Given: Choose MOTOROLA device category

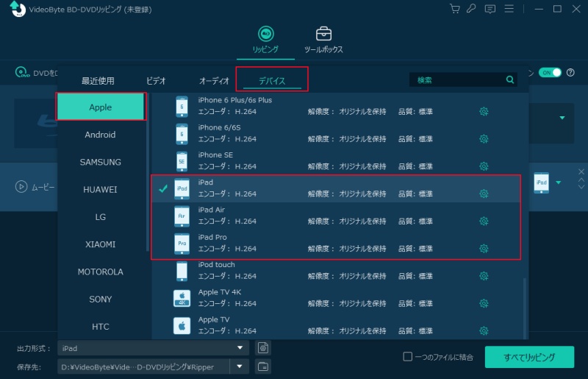Looking at the screenshot, I should pos(101,272).
